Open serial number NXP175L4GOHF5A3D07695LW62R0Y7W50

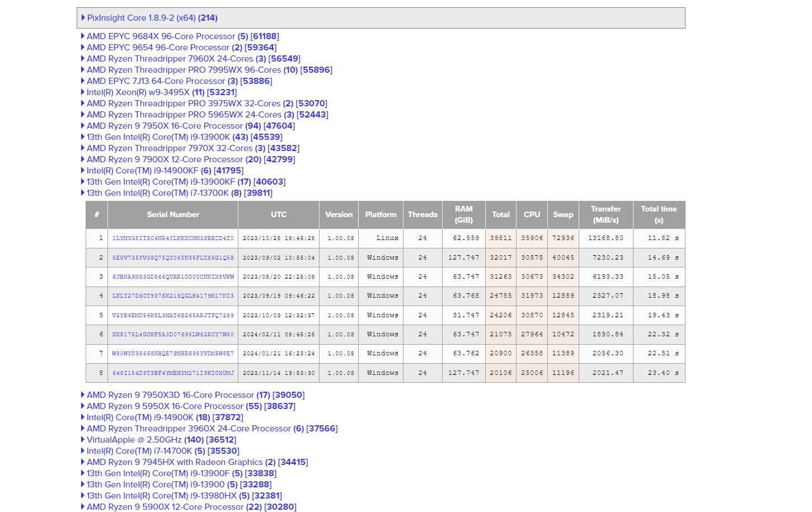coord(173,335)
